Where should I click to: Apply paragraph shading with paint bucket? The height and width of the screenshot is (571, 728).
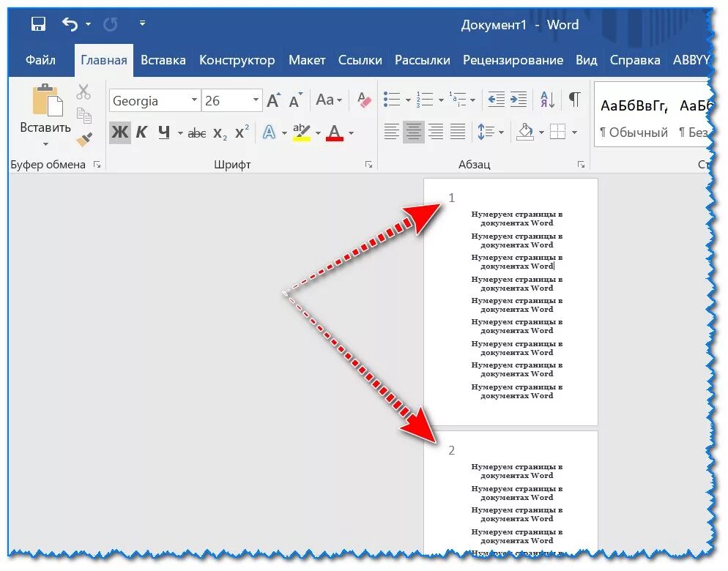pos(525,133)
